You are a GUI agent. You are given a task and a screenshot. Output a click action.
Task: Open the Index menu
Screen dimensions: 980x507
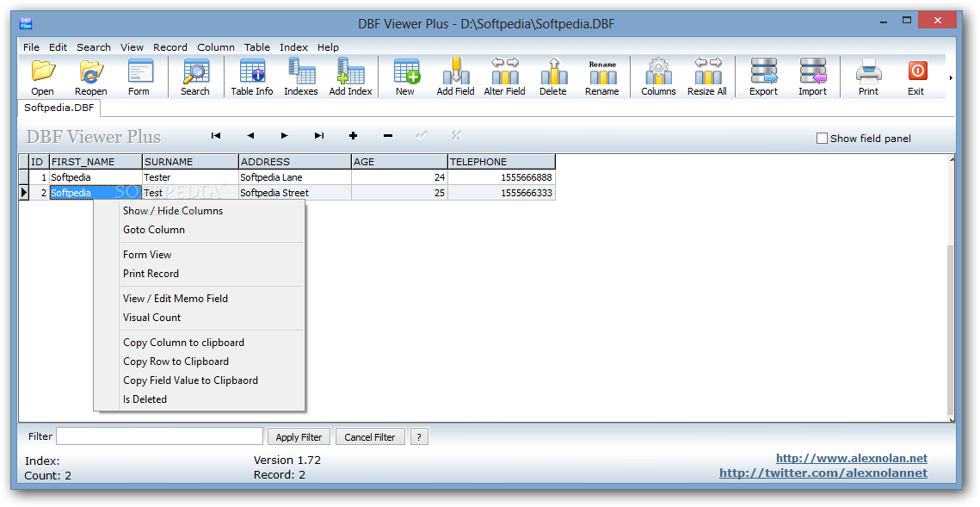(293, 46)
